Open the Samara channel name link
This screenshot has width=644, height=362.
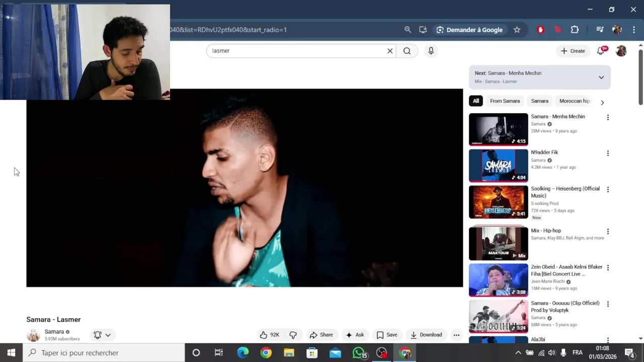point(54,332)
